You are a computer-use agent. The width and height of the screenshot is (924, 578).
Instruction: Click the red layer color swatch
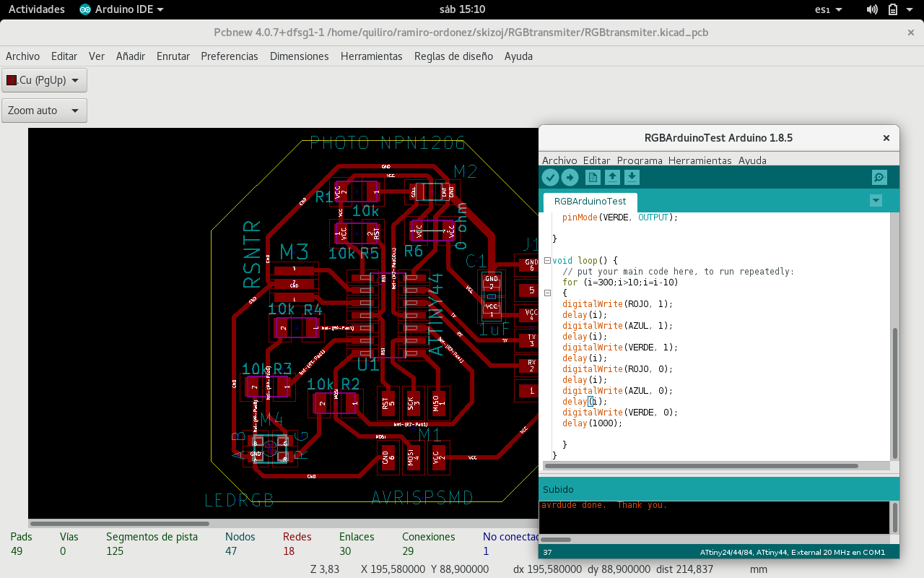(12, 80)
